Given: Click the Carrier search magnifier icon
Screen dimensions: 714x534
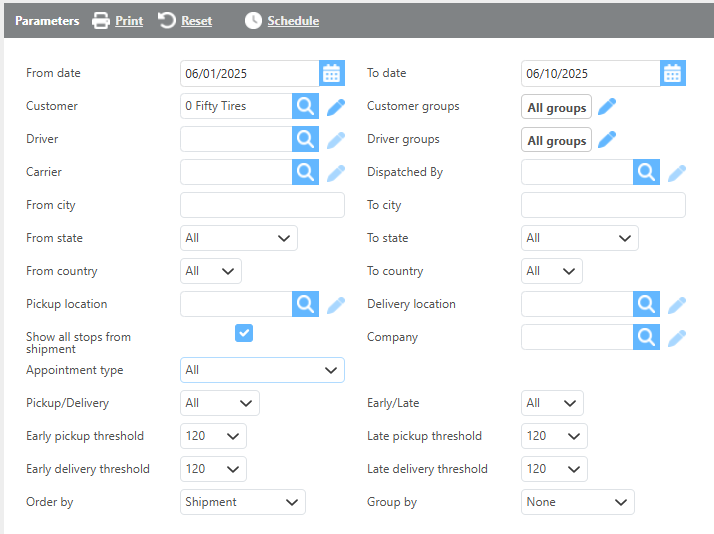Looking at the screenshot, I should (305, 172).
